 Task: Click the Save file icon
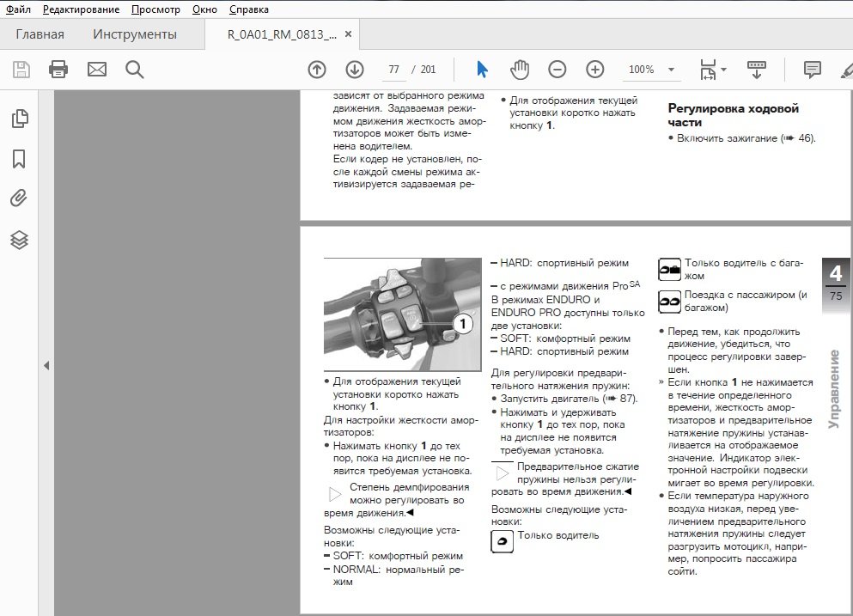[x=20, y=70]
